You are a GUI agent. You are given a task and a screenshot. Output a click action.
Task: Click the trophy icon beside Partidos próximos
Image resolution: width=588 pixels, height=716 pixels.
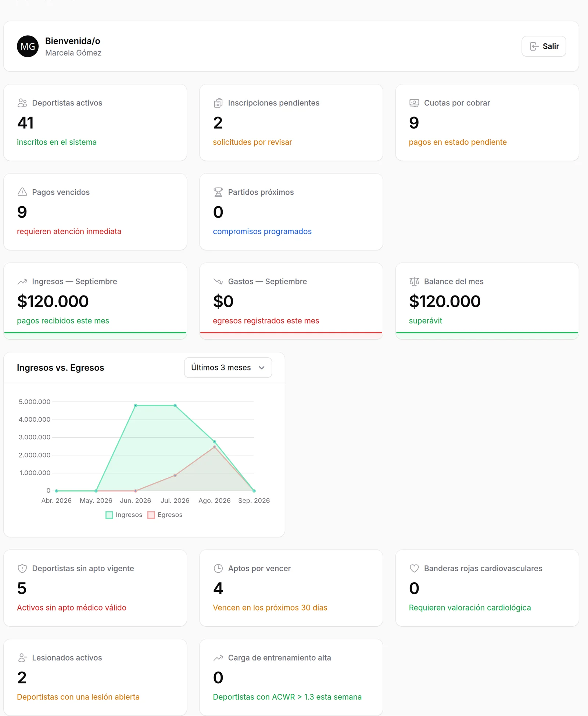tap(218, 192)
